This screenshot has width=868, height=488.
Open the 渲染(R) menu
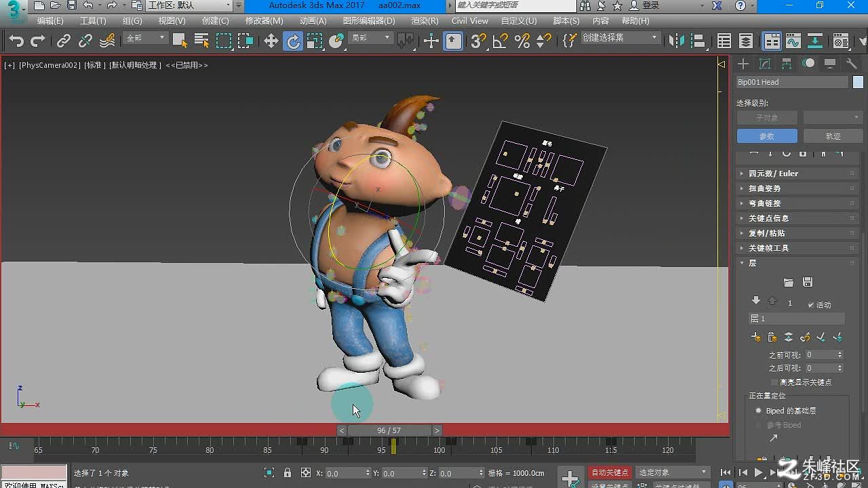coord(425,21)
